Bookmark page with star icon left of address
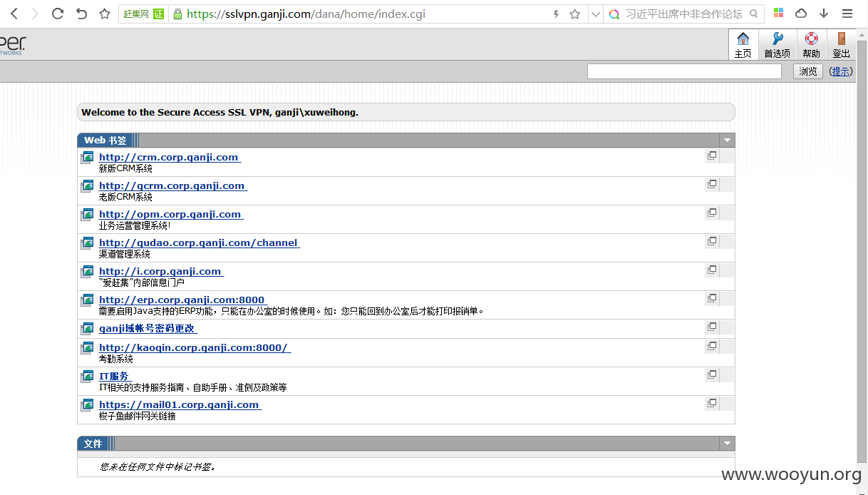This screenshot has height=495, width=868. pos(104,14)
